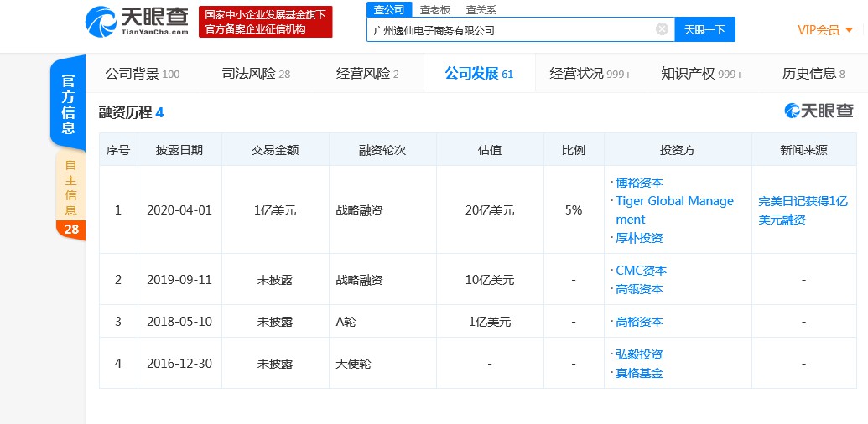Click the 融资历程 section heading
This screenshot has height=424, width=868.
pyautogui.click(x=131, y=113)
